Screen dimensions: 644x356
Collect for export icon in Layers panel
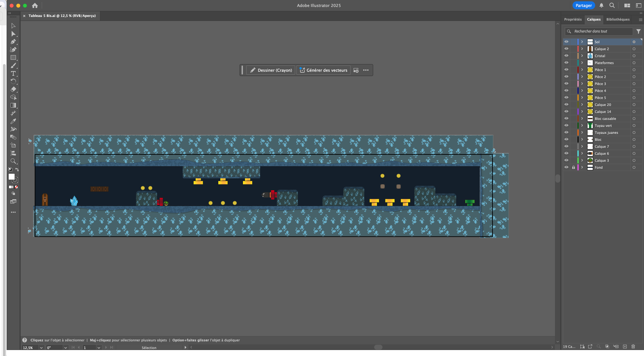click(590, 347)
